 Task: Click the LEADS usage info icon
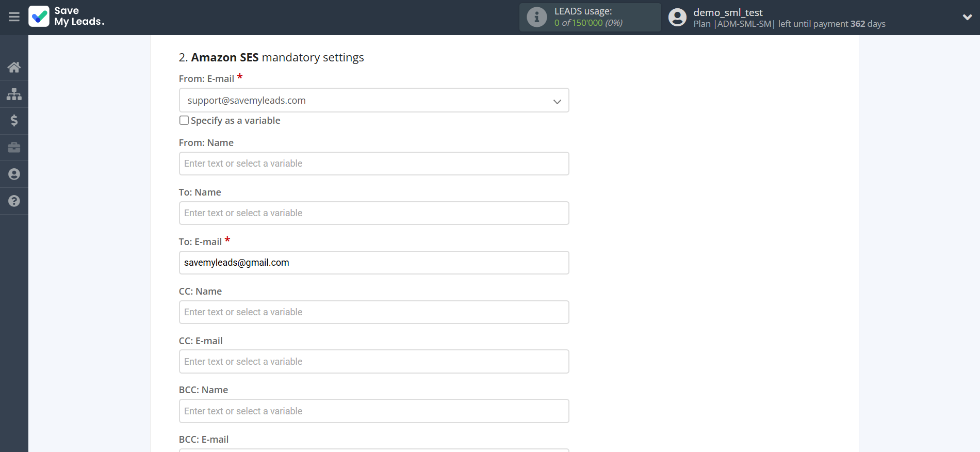pyautogui.click(x=536, y=17)
